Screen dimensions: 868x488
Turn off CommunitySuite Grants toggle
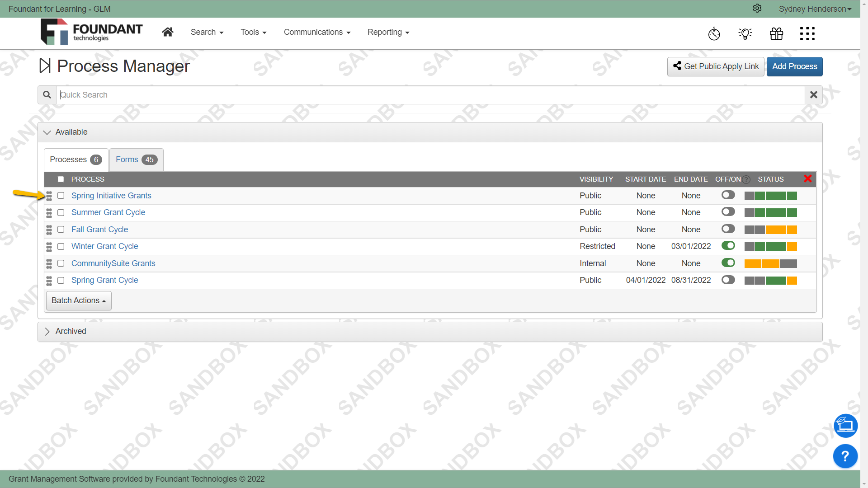(x=728, y=263)
